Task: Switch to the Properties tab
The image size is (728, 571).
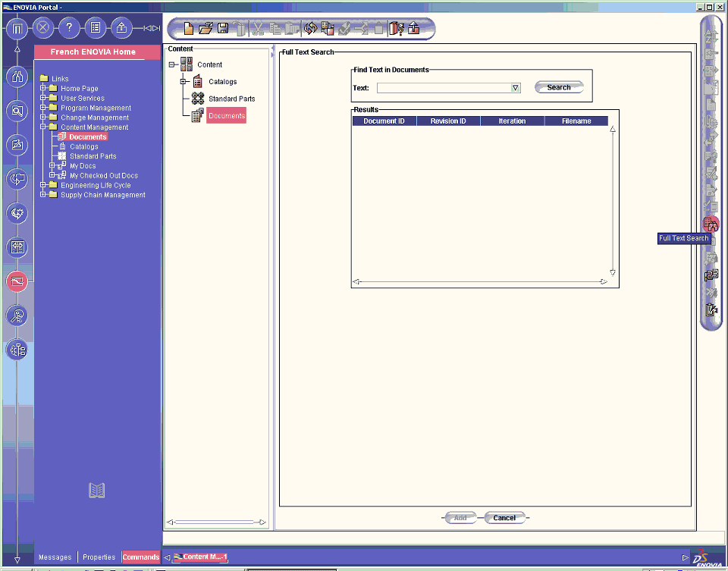Action: click(x=99, y=557)
